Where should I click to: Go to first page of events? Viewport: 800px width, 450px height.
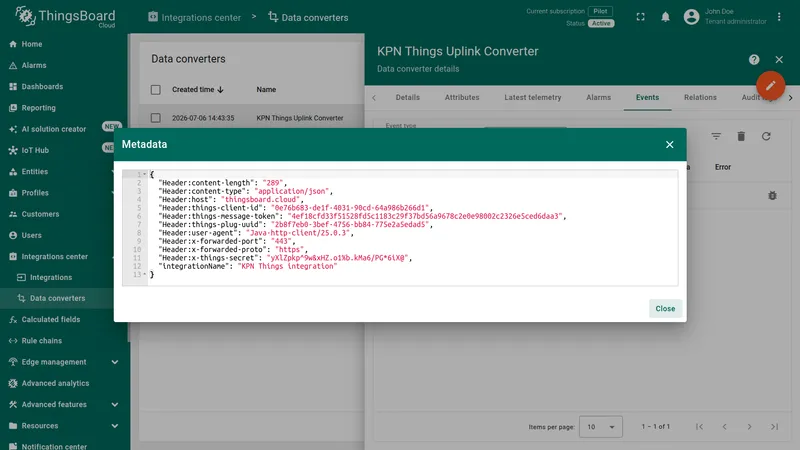click(699, 427)
